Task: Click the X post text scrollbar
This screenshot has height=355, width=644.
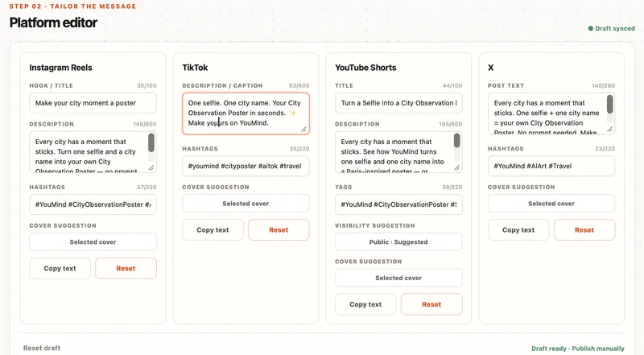Action: (609, 109)
